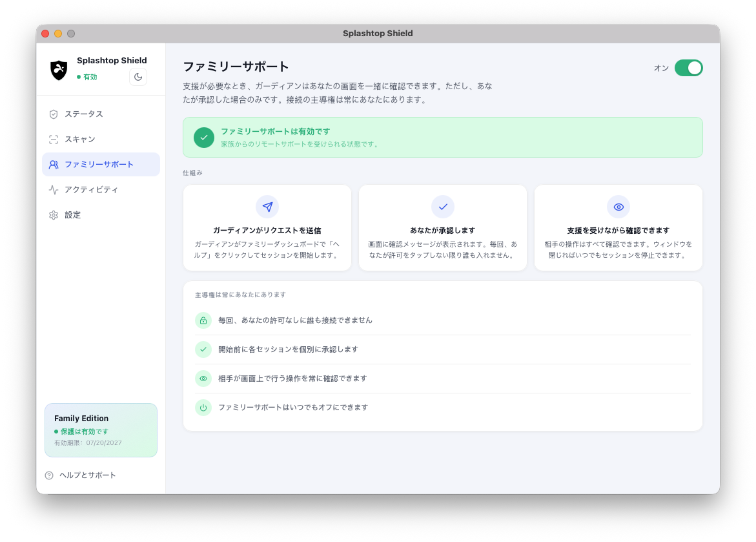Open the ステータス page
The width and height of the screenshot is (756, 542).
[101, 114]
